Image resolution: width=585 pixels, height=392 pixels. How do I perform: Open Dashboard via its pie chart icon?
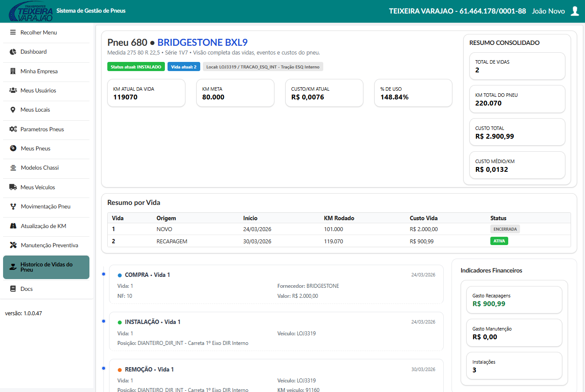(13, 52)
